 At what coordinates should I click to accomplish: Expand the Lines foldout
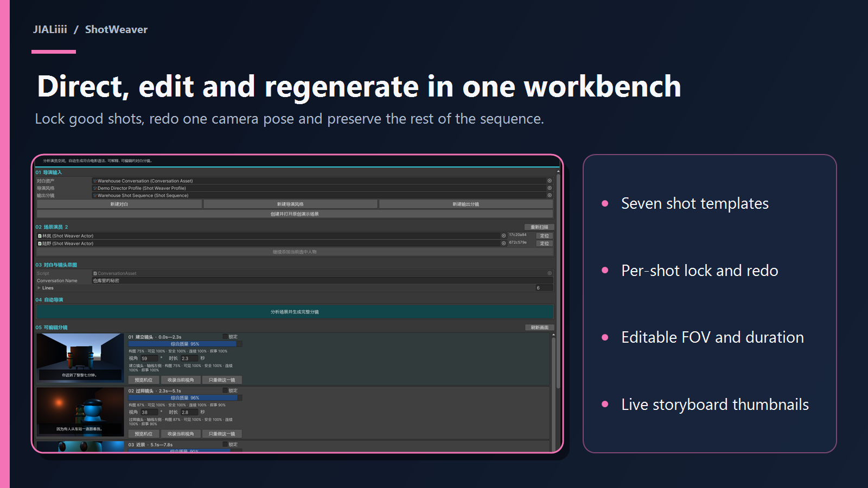(x=39, y=288)
